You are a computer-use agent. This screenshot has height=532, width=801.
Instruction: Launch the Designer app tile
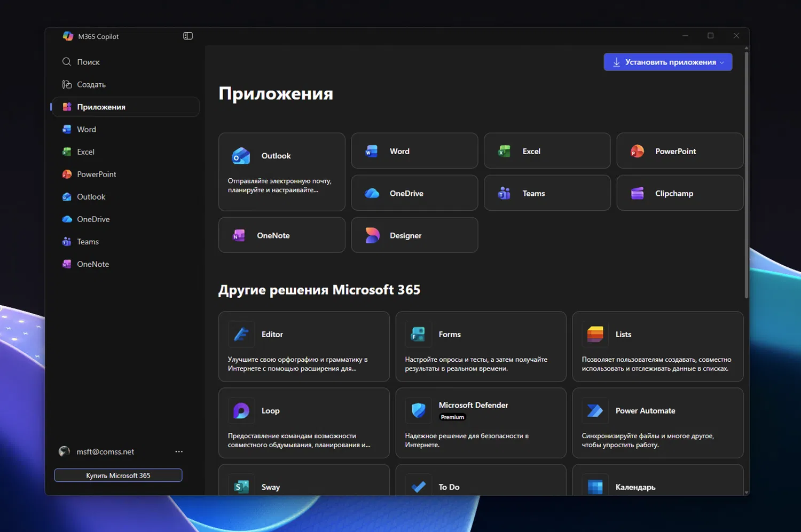tap(414, 235)
